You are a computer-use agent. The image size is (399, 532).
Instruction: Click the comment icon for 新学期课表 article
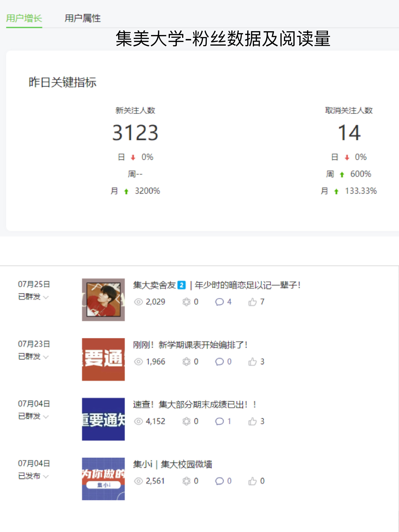(219, 362)
